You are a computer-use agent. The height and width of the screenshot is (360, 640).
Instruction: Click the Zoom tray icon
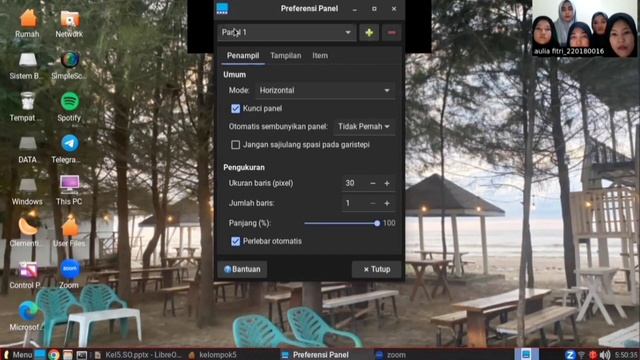pos(570,355)
